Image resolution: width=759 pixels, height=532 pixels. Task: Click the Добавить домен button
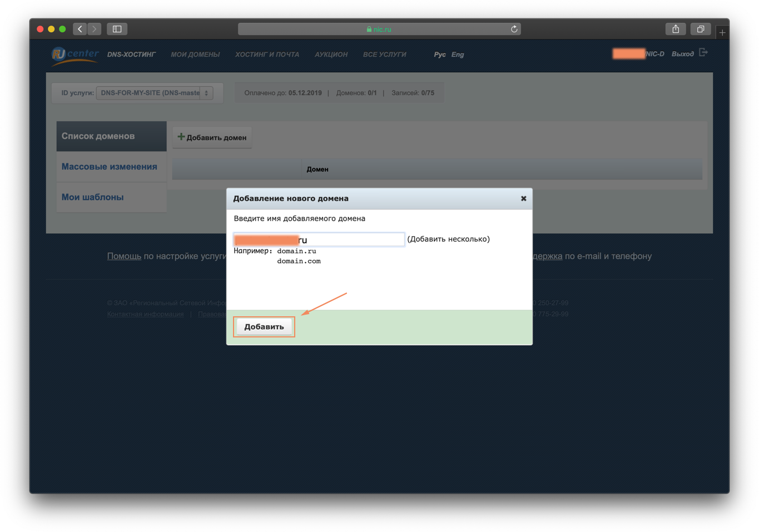212,137
